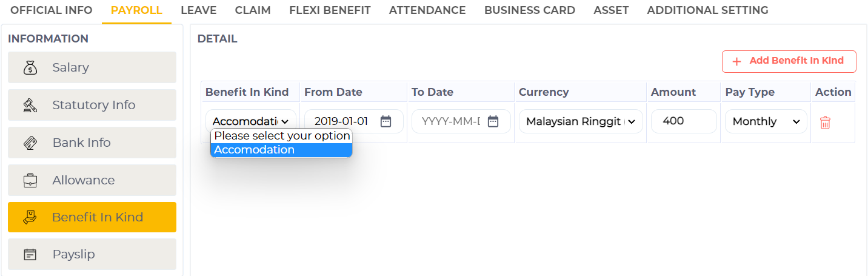Click the Benefit In Kind hand icon
Image resolution: width=868 pixels, height=276 pixels.
[x=30, y=217]
